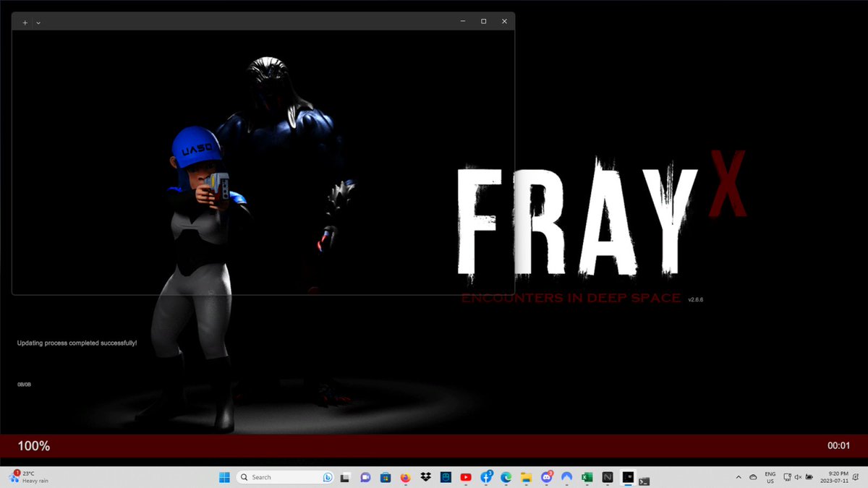The width and height of the screenshot is (868, 488).
Task: Open network status tray icon
Action: pos(788,477)
